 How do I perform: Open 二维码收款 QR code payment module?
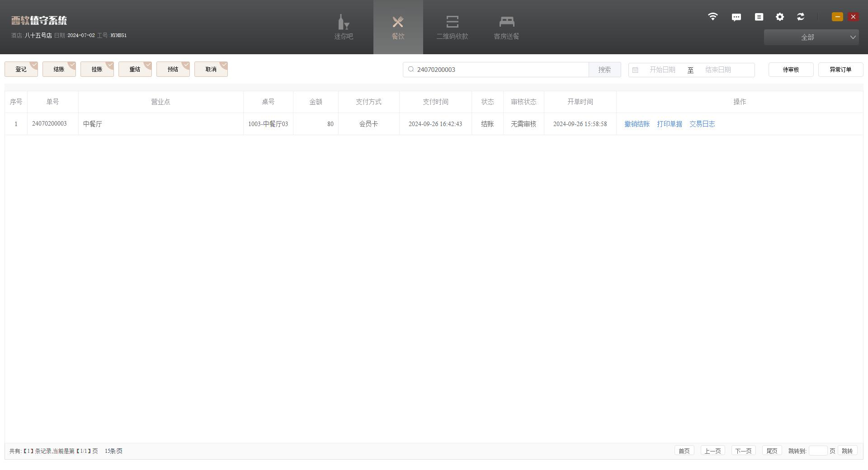452,27
